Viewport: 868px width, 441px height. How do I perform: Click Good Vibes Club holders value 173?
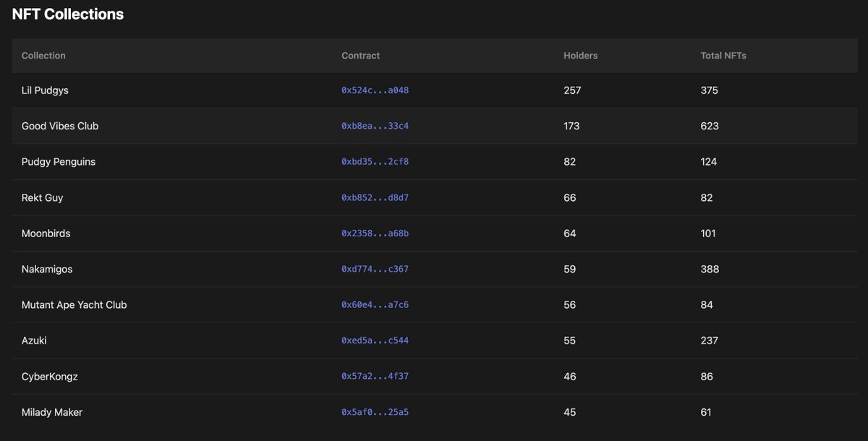click(571, 126)
